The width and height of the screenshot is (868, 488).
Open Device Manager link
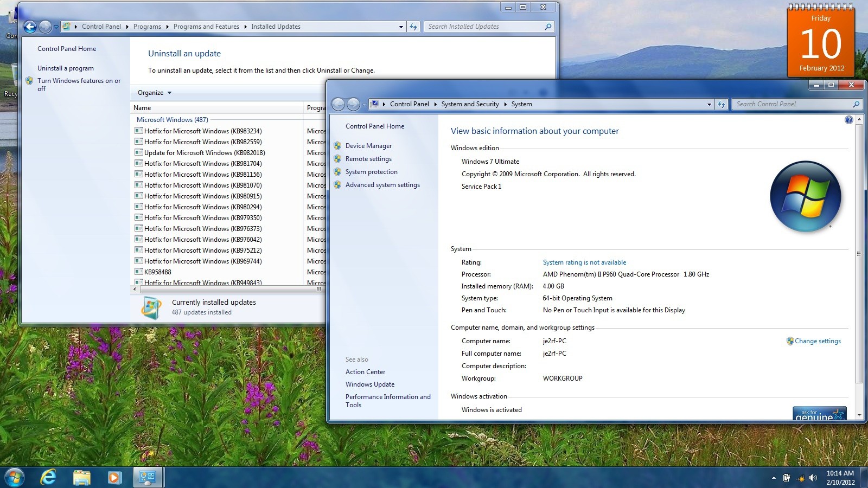click(x=368, y=146)
